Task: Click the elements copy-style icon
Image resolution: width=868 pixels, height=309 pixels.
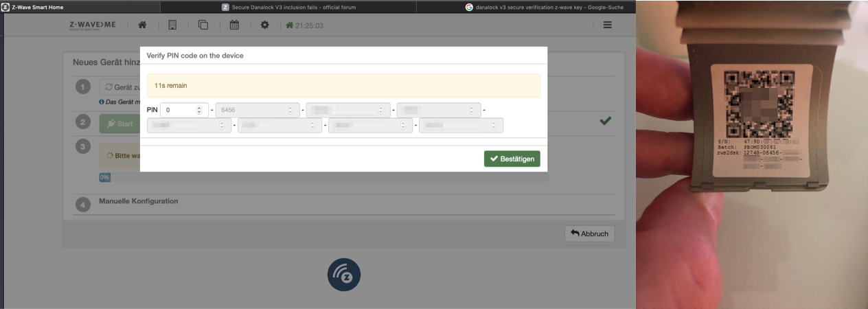Action: click(x=203, y=25)
